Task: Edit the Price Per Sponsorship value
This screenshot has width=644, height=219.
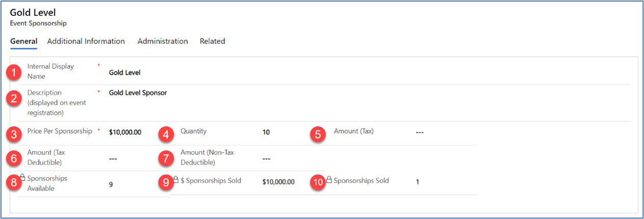Action: pyautogui.click(x=125, y=132)
